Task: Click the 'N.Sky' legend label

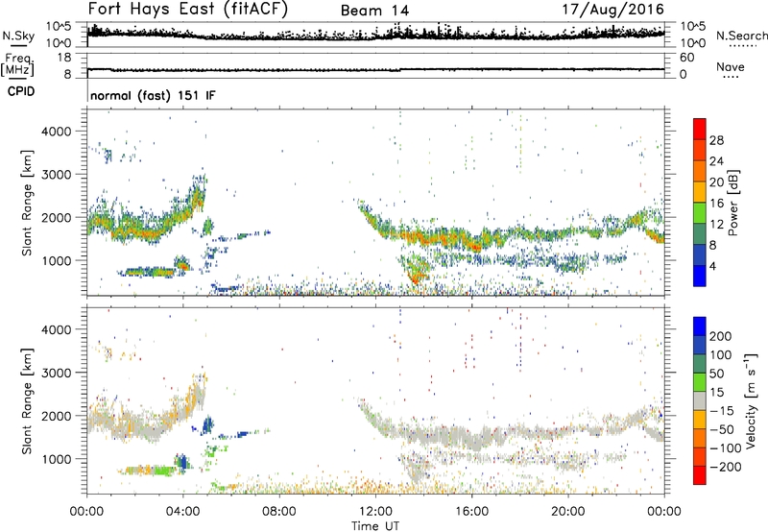Action: point(18,36)
